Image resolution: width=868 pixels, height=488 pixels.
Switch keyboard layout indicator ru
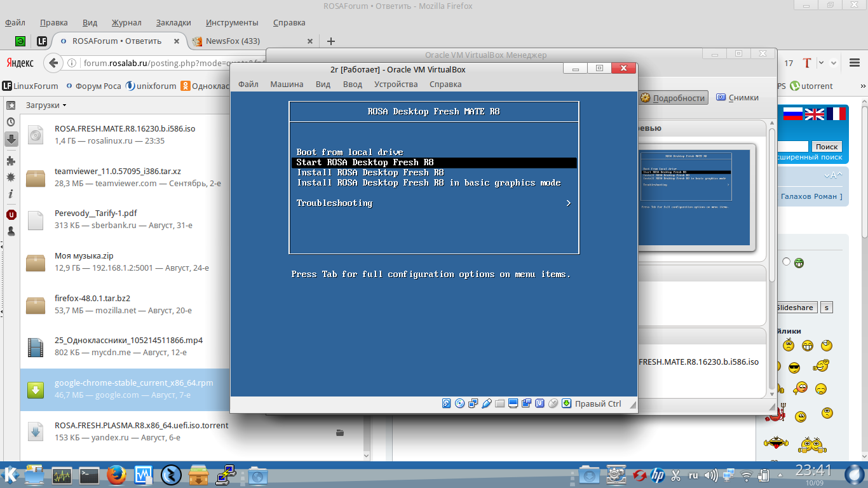point(693,475)
